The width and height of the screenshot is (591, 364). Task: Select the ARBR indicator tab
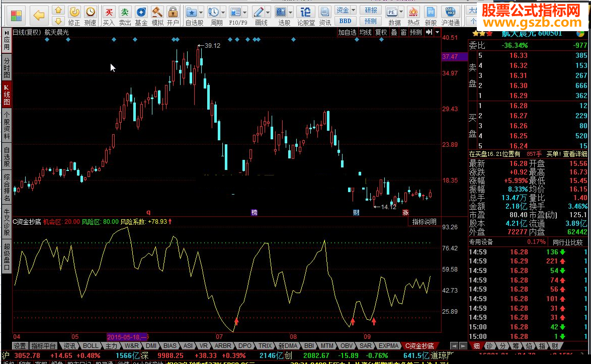[223, 346]
